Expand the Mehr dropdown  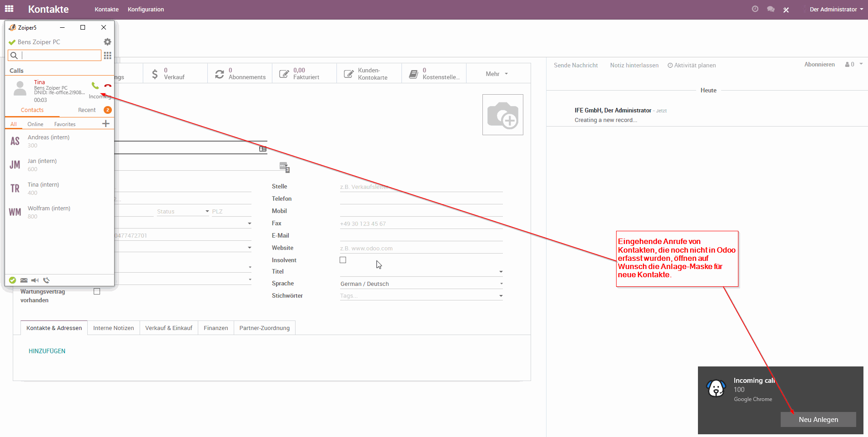497,74
